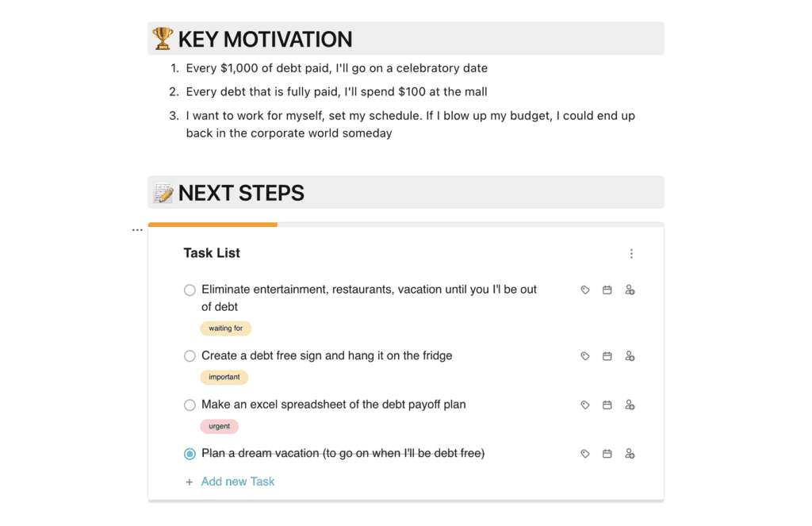Click the trophy emoji in KEY MOTIVATION header
The image size is (812, 526).
click(163, 37)
